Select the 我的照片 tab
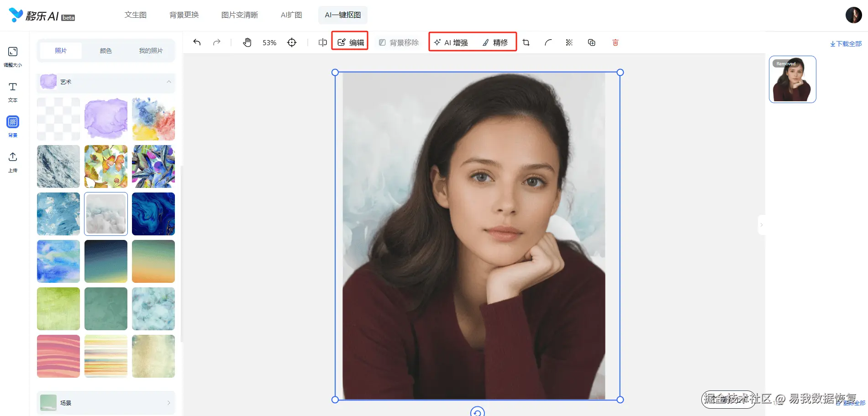 pos(151,51)
